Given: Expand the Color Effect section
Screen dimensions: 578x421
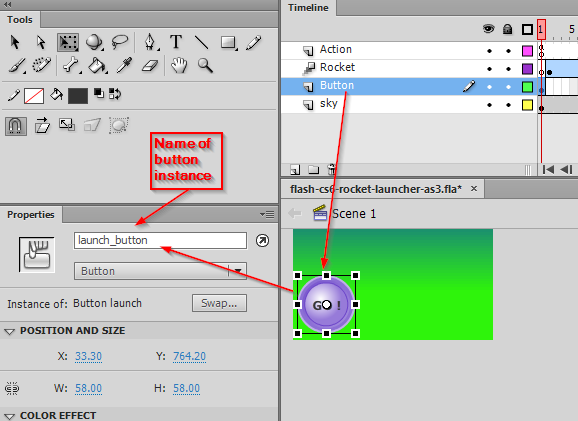Looking at the screenshot, I should [x=9, y=416].
